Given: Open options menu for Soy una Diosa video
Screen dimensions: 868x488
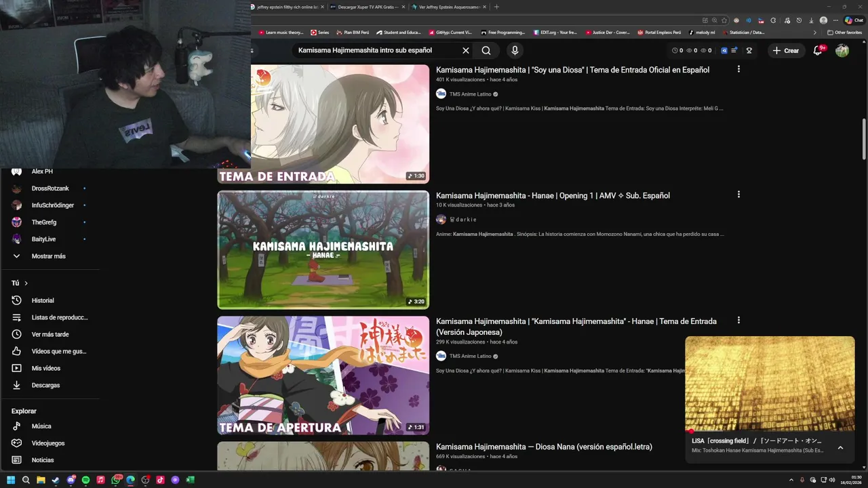Looking at the screenshot, I should 738,69.
